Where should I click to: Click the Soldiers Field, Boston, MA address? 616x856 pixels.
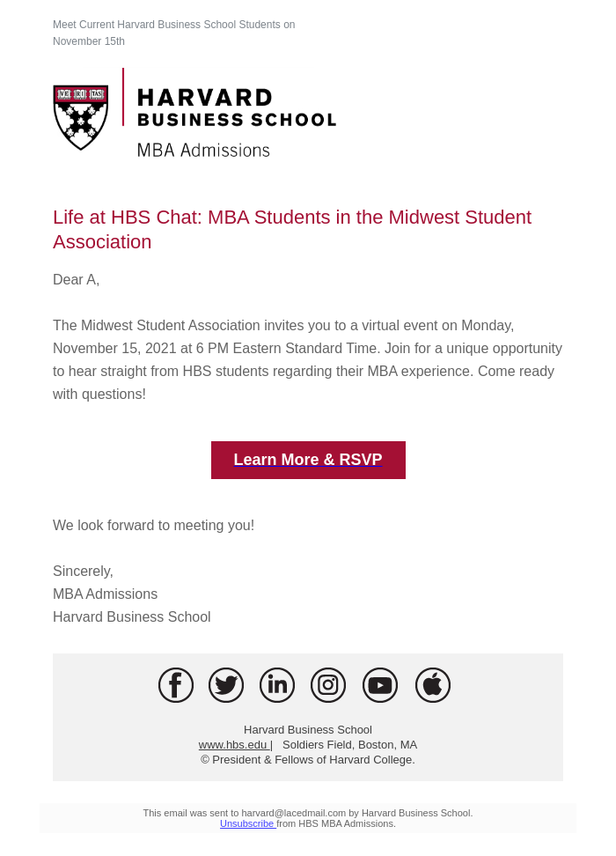point(349,745)
